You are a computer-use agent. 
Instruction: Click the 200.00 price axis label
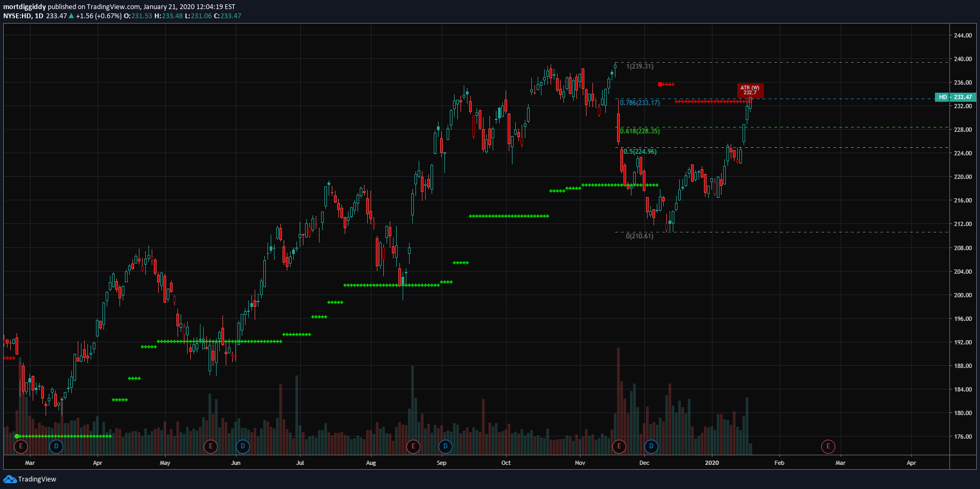(x=963, y=295)
